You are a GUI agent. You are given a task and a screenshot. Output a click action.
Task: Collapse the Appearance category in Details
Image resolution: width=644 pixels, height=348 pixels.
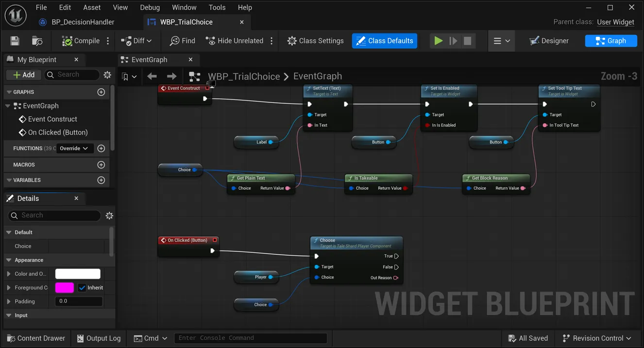9,260
